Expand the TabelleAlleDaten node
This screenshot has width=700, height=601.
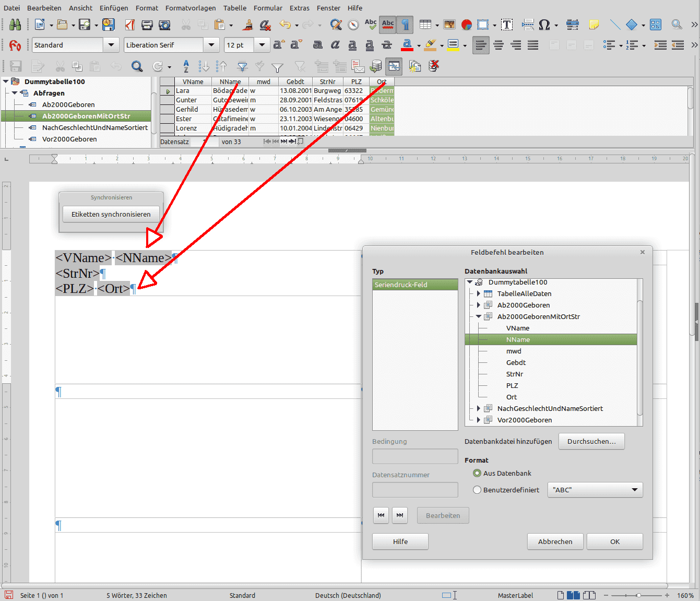pos(479,293)
